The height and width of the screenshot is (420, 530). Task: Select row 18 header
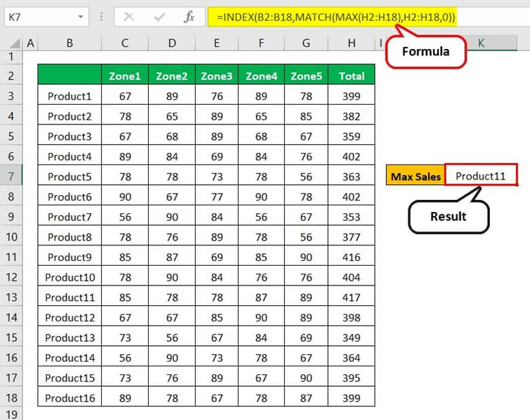[x=11, y=398]
